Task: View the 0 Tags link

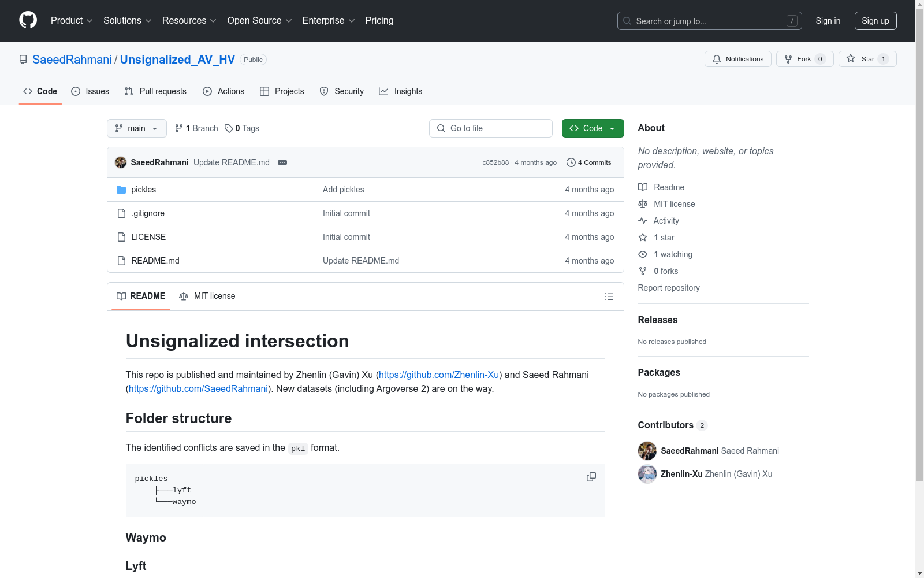Action: 242,128
